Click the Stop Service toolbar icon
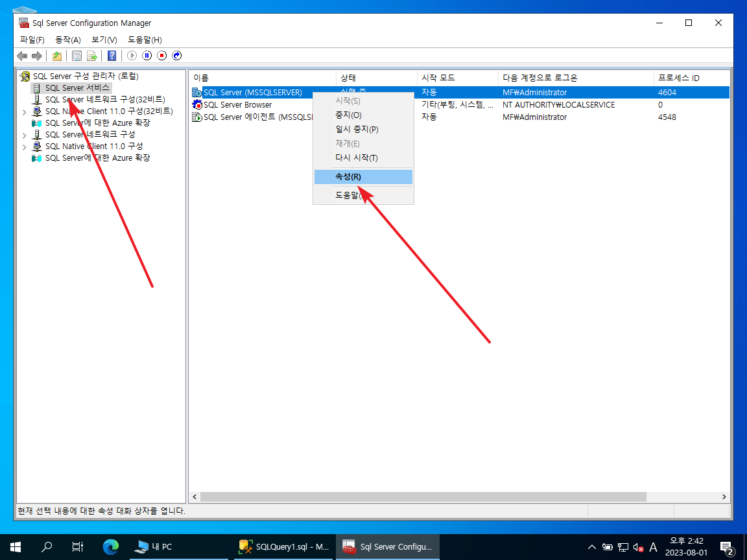 162,56
